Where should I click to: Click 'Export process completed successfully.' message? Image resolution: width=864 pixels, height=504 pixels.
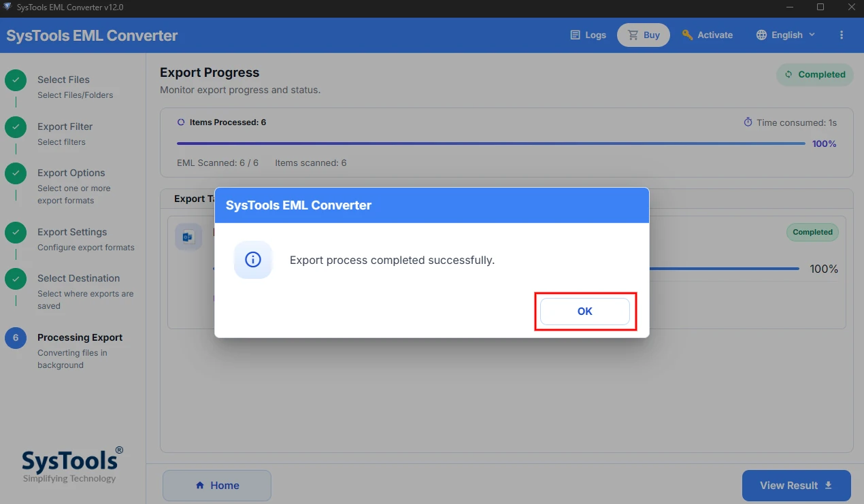393,261
